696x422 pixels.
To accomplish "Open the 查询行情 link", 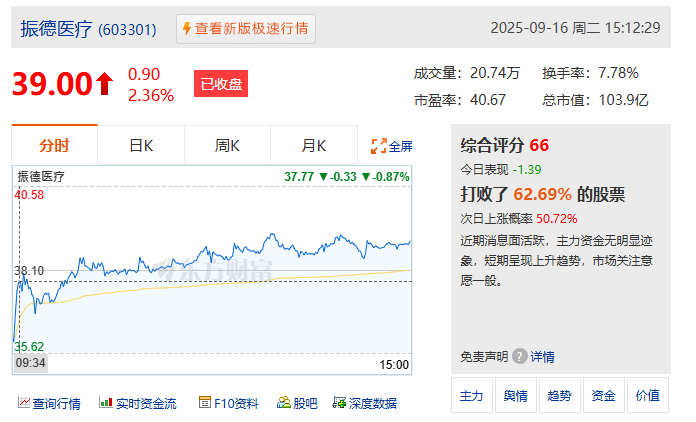I will point(57,403).
